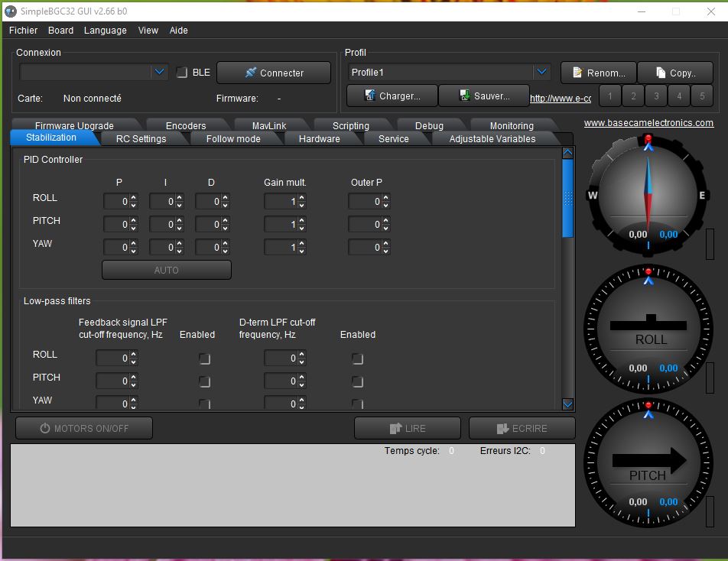Enable PITCH D-term LPF checkbox
This screenshot has width=728, height=561.
[357, 381]
